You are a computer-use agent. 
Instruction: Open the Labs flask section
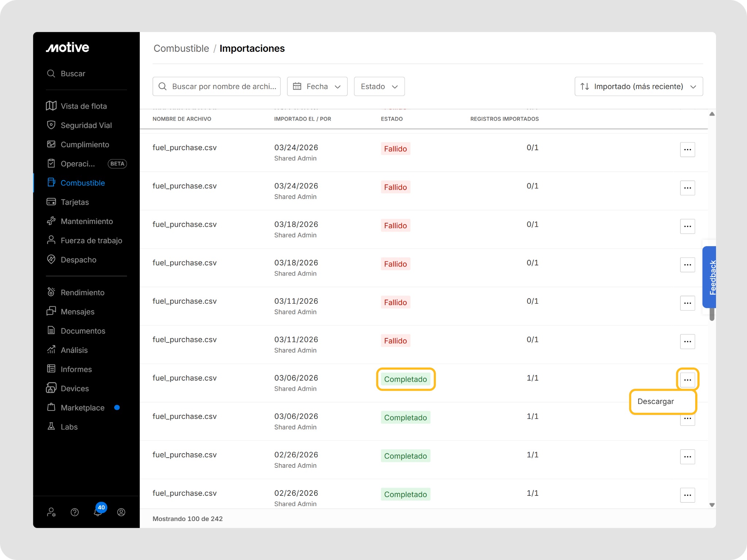62,427
